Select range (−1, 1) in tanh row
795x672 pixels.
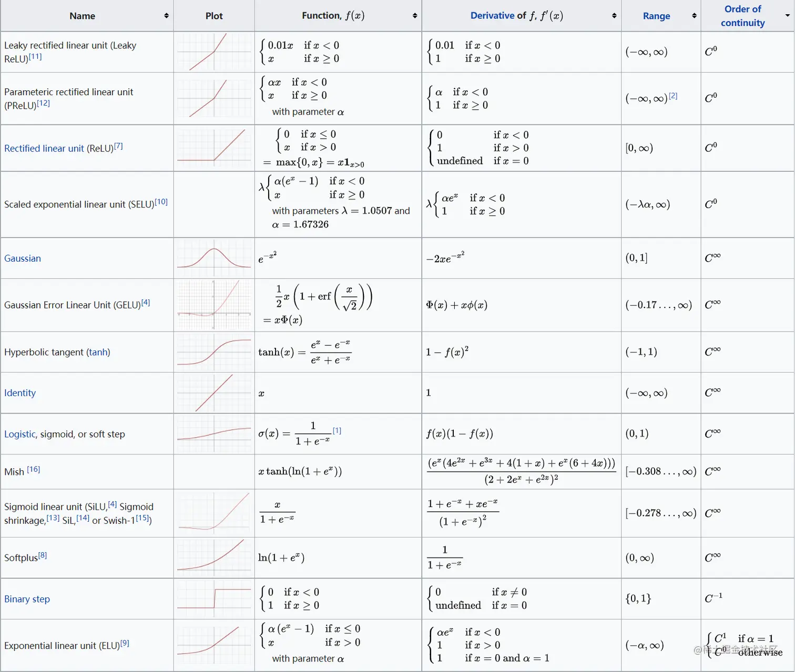641,352
